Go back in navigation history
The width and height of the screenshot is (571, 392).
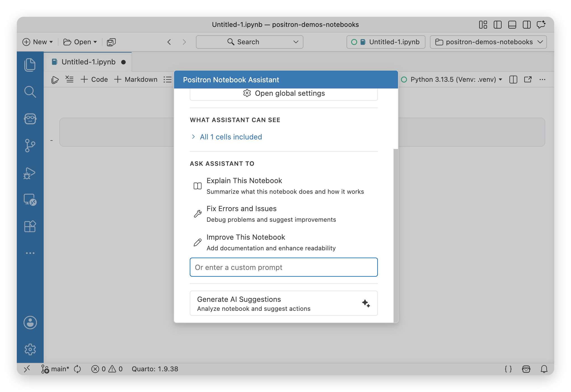point(169,42)
